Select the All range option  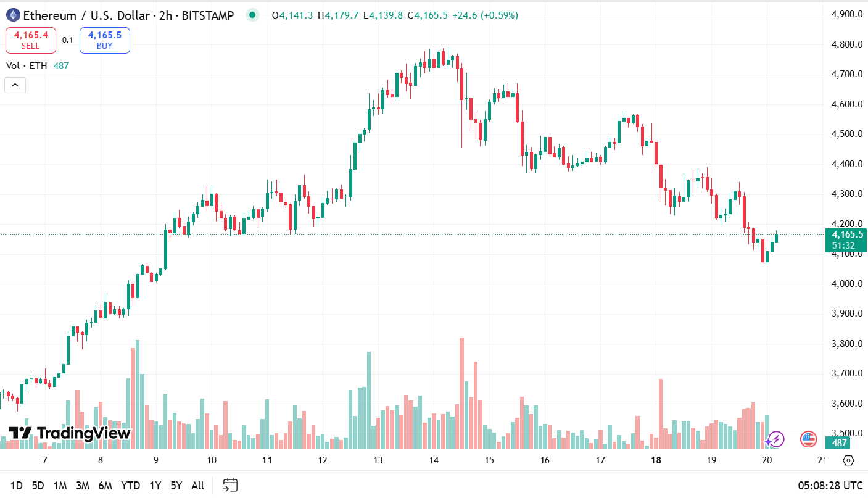pyautogui.click(x=197, y=486)
